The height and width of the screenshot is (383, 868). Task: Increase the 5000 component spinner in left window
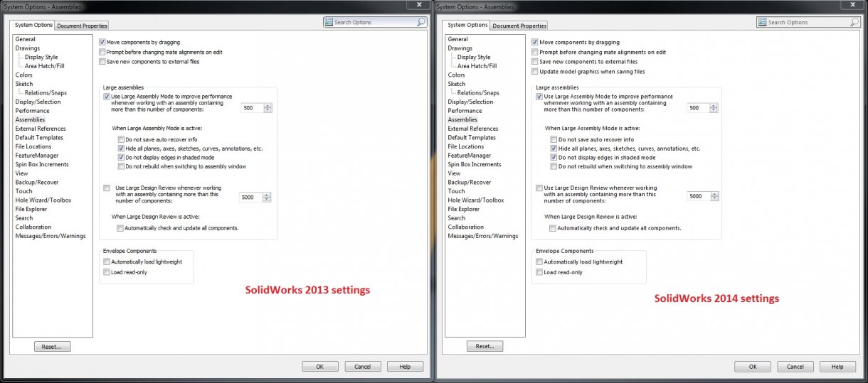[x=268, y=195]
